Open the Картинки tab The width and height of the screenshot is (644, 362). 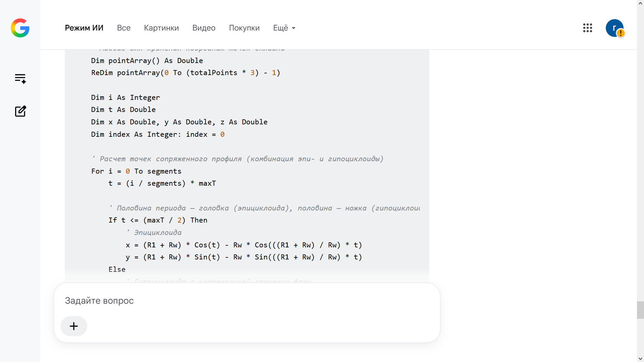pos(161,28)
